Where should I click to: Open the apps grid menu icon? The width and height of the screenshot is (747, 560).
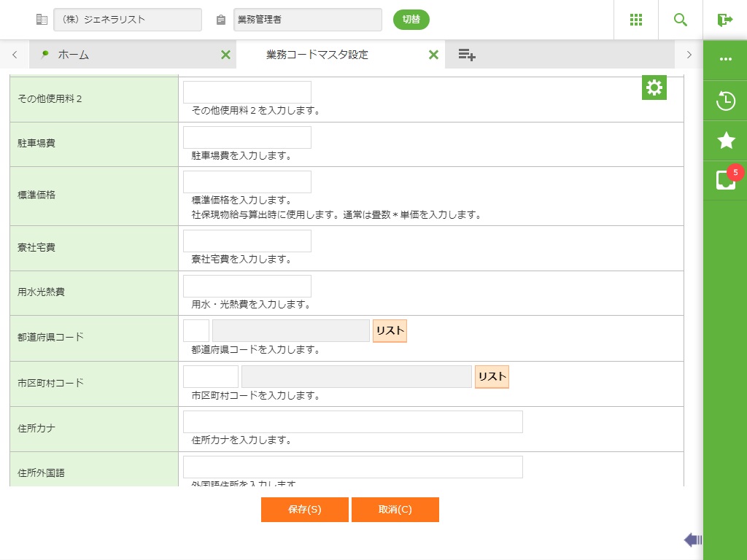click(635, 20)
